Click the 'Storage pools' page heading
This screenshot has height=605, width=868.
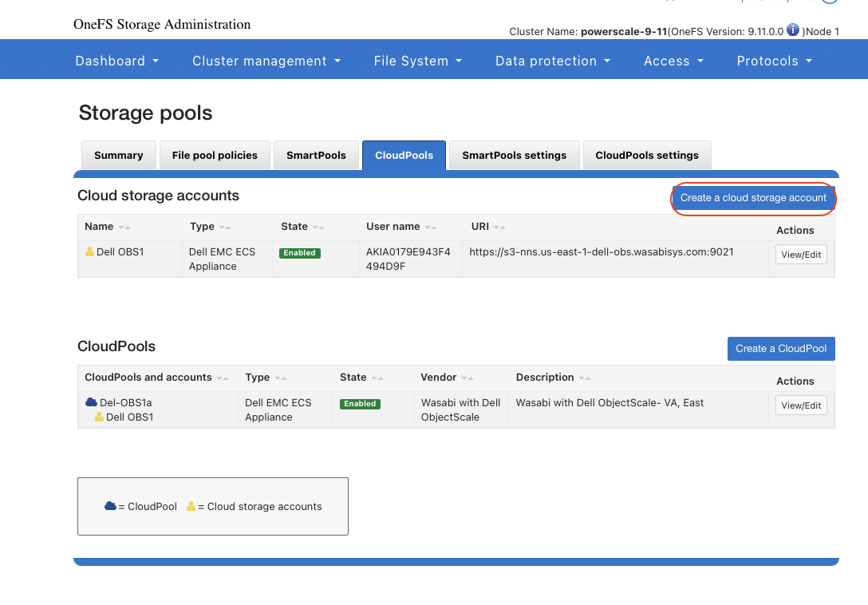coord(145,113)
